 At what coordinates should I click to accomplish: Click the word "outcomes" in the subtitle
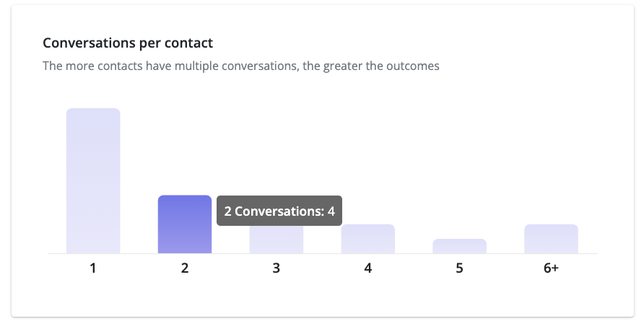[414, 66]
